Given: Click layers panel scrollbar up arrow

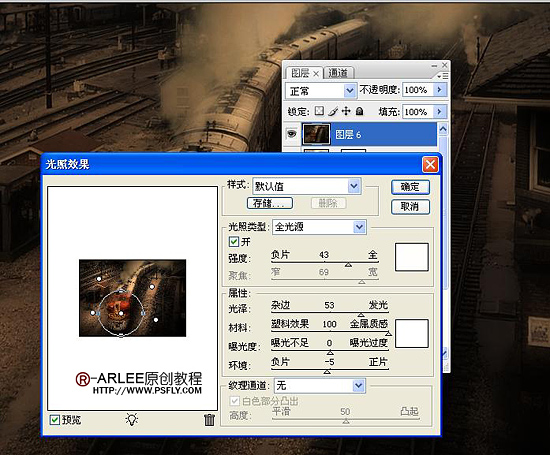Looking at the screenshot, I should [443, 129].
